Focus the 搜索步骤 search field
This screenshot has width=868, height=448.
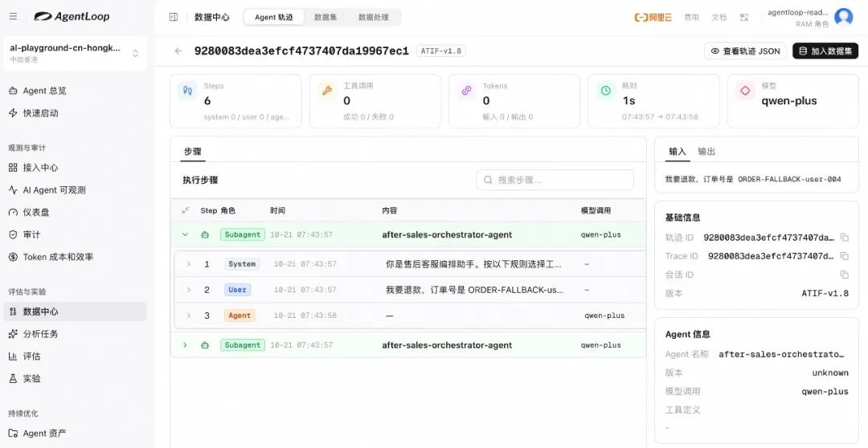pyautogui.click(x=555, y=180)
